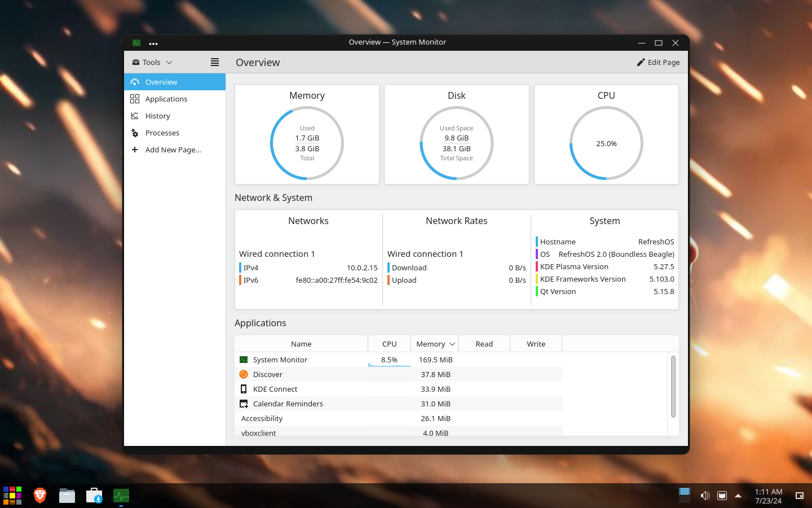Select the Calendar Reminders application row
This screenshot has width=812, height=508.
pyautogui.click(x=398, y=404)
